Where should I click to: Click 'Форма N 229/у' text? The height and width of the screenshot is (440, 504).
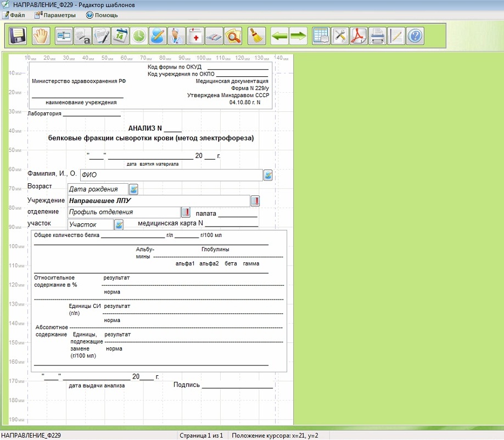point(250,88)
